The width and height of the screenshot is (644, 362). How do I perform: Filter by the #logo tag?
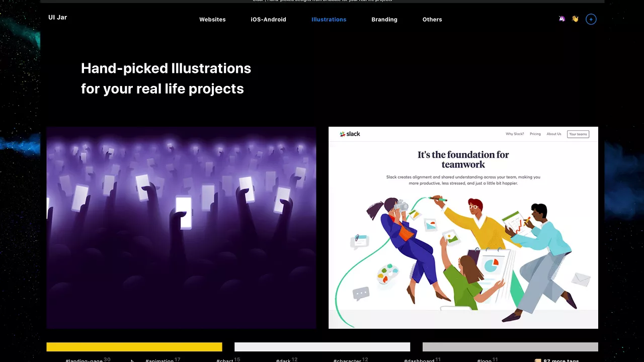tap(487, 360)
